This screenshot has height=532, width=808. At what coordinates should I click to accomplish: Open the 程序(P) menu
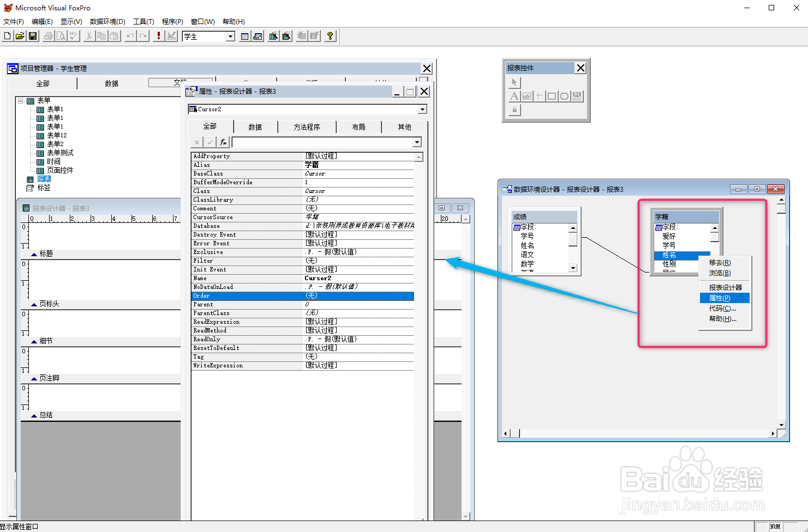[172, 22]
